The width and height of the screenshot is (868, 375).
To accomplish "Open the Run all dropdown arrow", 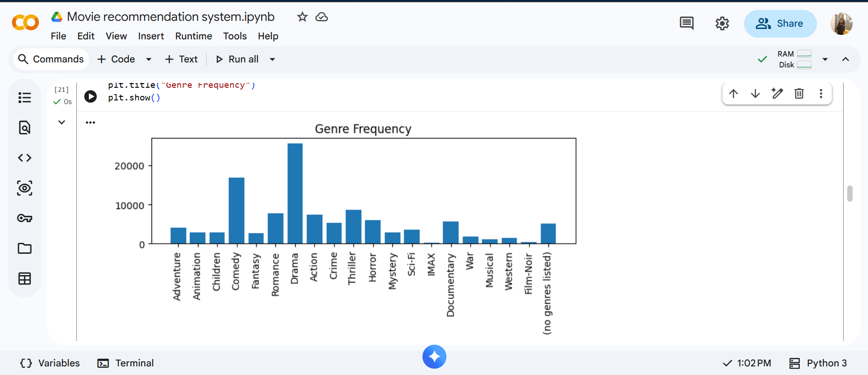I will (272, 59).
